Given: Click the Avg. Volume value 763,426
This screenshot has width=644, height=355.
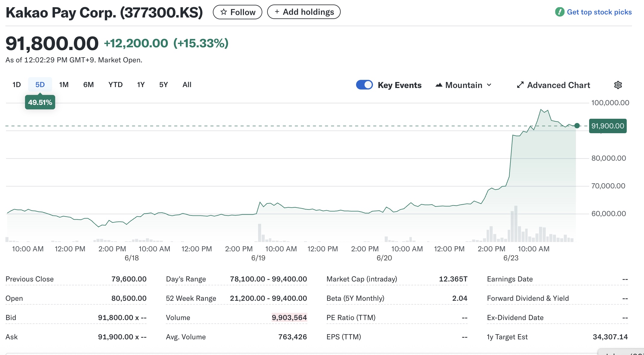Looking at the screenshot, I should click(x=292, y=337).
